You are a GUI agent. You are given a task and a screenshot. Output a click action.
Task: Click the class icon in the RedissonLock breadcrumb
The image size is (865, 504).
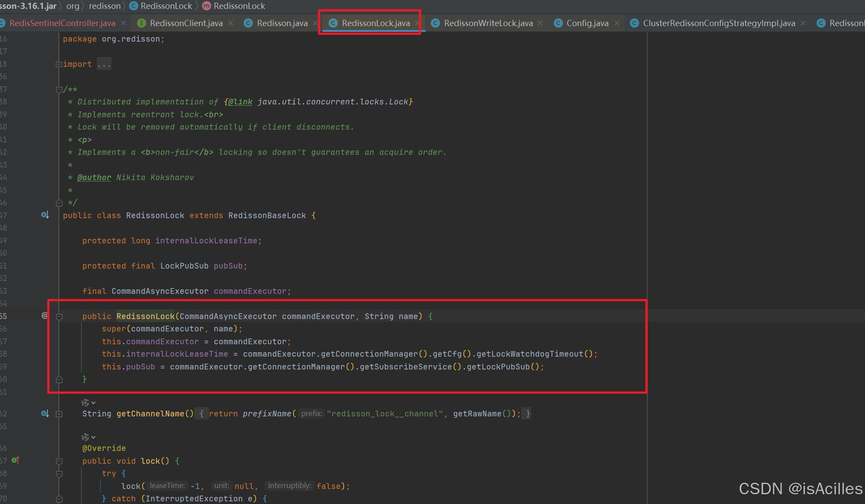134,6
